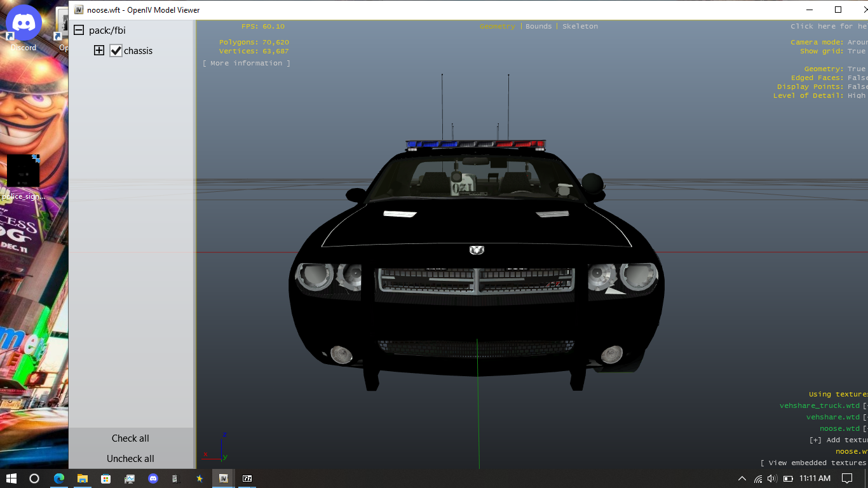This screenshot has width=868, height=488.
Task: Click the Check all button
Action: (130, 438)
